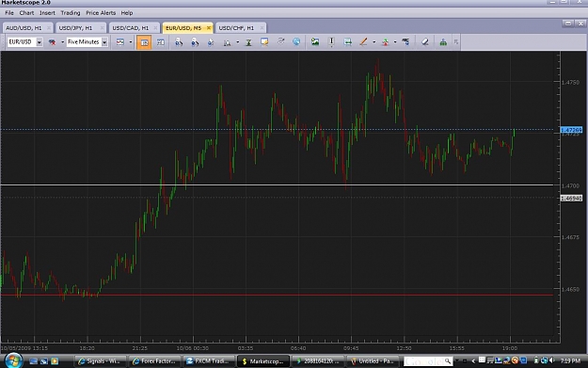
Task: Close the USD/JPY, H1 tab
Action: pyautogui.click(x=102, y=28)
